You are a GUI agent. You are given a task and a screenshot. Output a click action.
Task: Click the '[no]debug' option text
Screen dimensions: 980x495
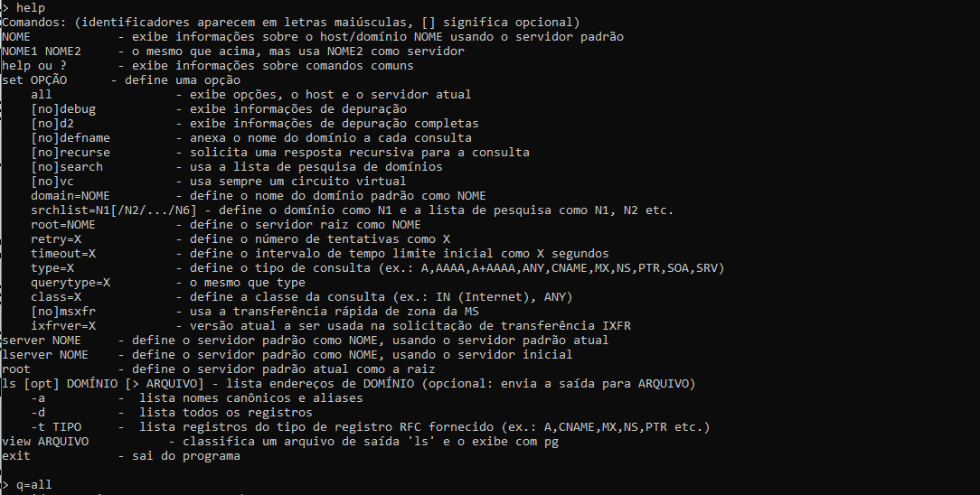pos(63,108)
